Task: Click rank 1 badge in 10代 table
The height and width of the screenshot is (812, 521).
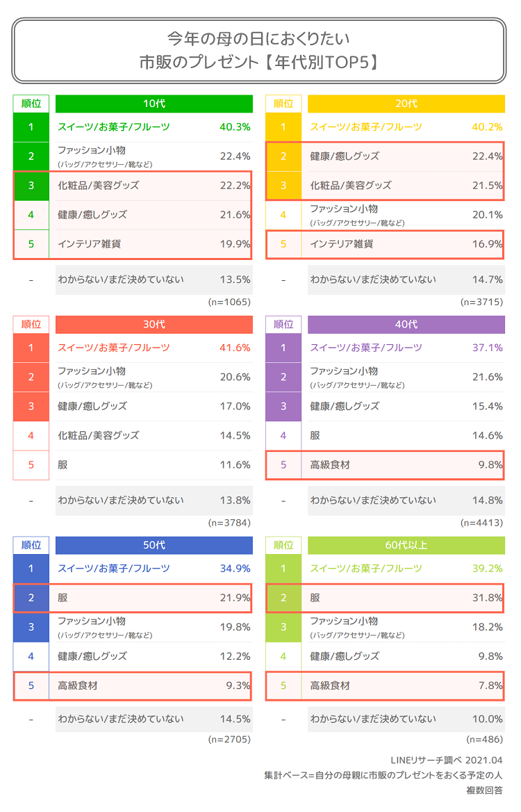Action: [31, 127]
